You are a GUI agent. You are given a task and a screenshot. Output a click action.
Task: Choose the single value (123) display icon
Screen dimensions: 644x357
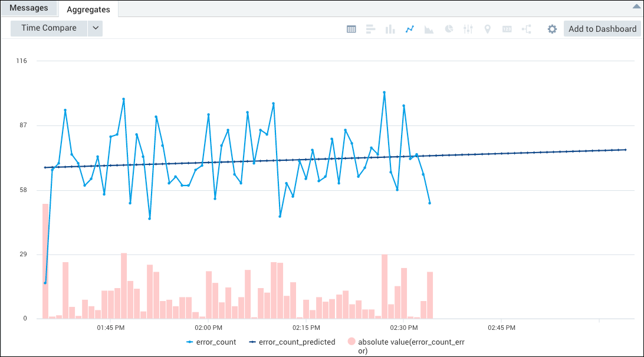507,28
